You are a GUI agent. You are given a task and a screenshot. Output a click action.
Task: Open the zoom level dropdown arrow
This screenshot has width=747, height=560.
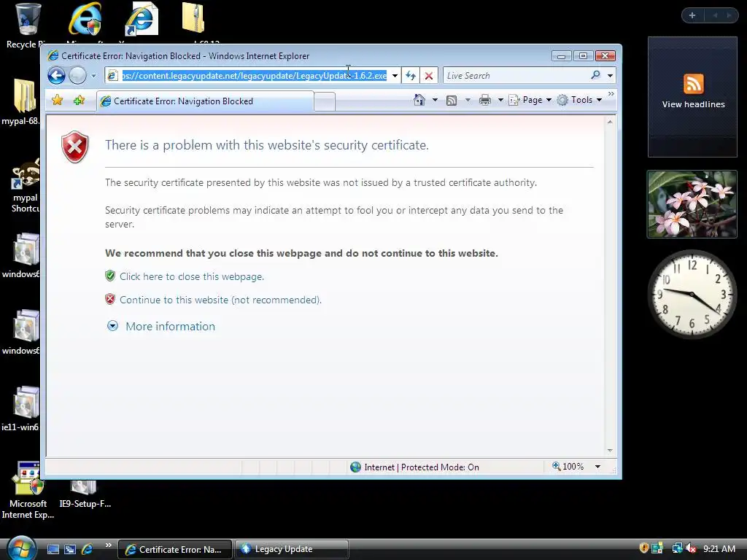tap(597, 467)
